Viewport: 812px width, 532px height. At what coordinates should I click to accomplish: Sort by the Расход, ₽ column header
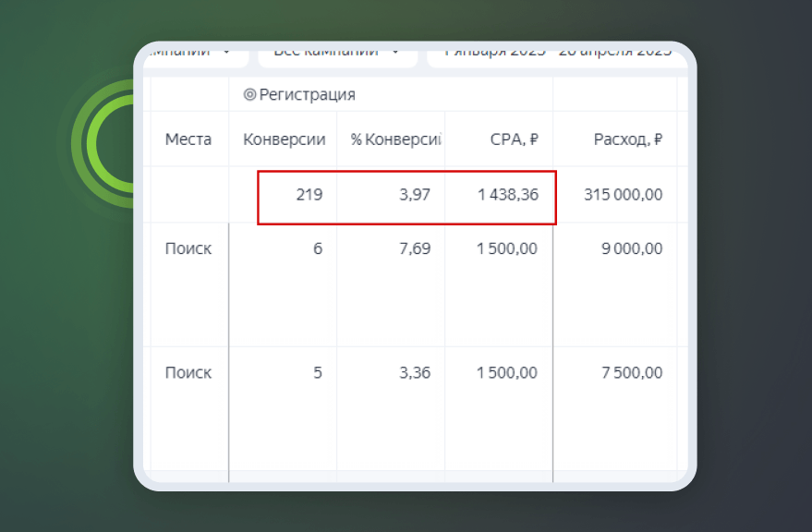click(628, 139)
